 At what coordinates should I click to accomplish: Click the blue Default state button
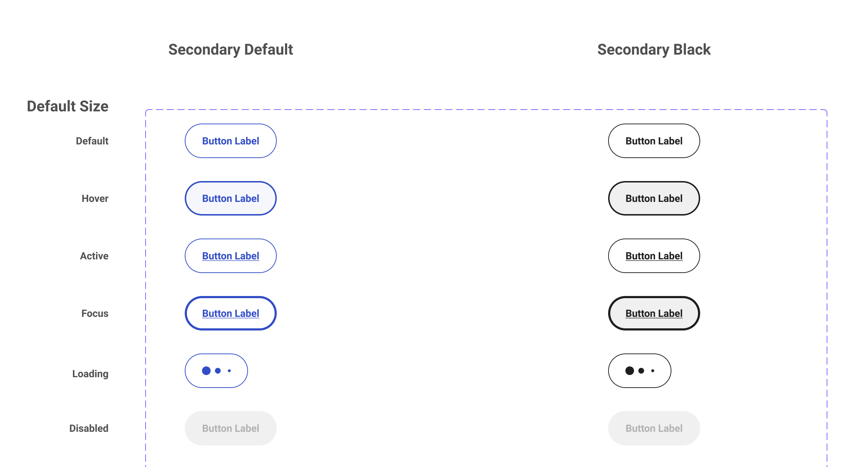(230, 141)
